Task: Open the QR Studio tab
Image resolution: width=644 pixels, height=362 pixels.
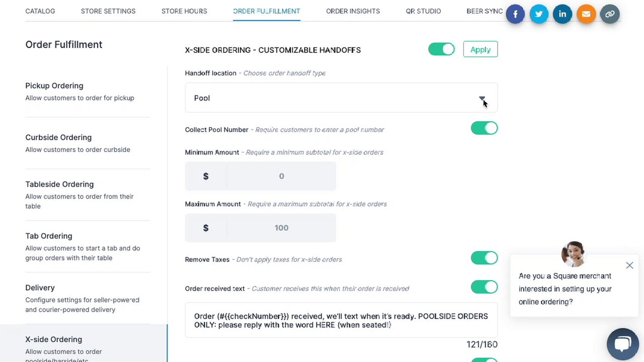Action: (423, 11)
